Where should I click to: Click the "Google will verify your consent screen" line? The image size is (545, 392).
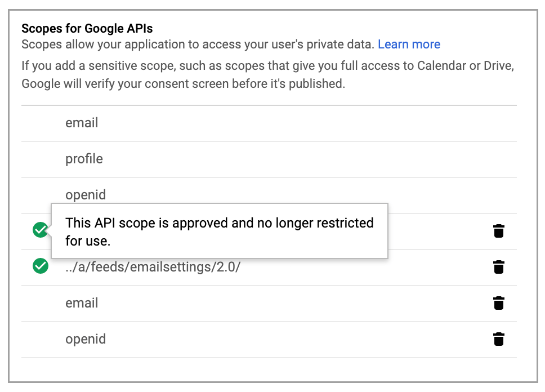183,84
